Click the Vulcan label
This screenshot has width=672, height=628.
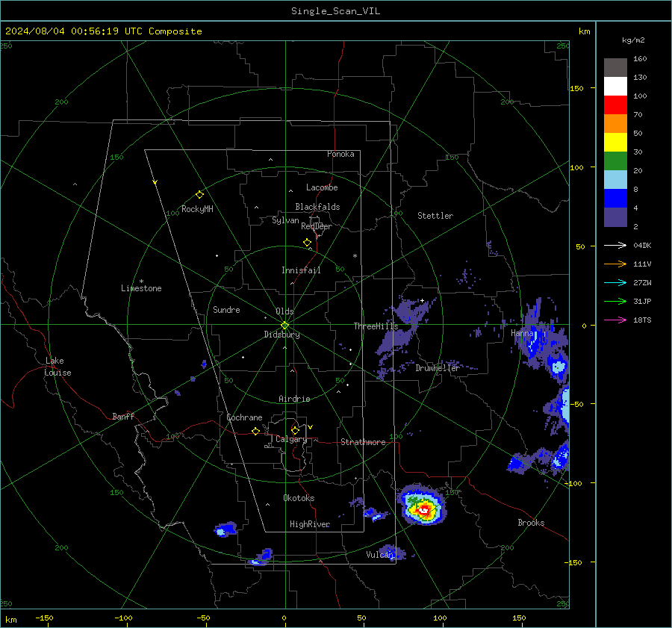coord(379,555)
